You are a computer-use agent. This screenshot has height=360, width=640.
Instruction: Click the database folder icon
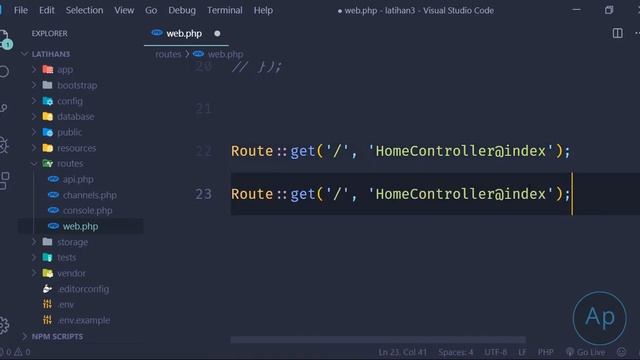click(x=48, y=116)
